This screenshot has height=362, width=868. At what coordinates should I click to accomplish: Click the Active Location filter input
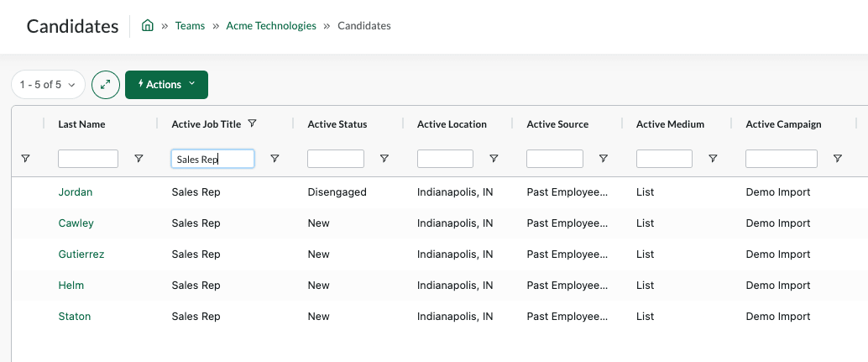445,159
